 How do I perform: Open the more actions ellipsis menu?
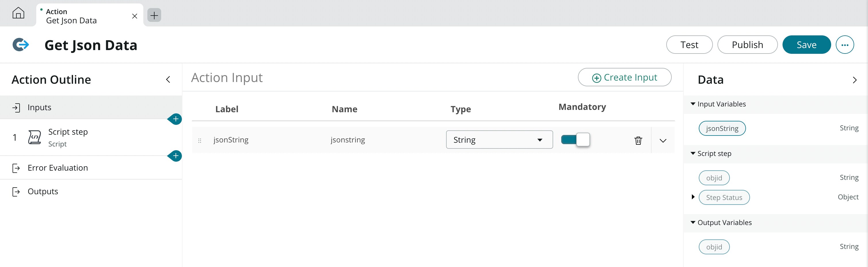click(845, 44)
